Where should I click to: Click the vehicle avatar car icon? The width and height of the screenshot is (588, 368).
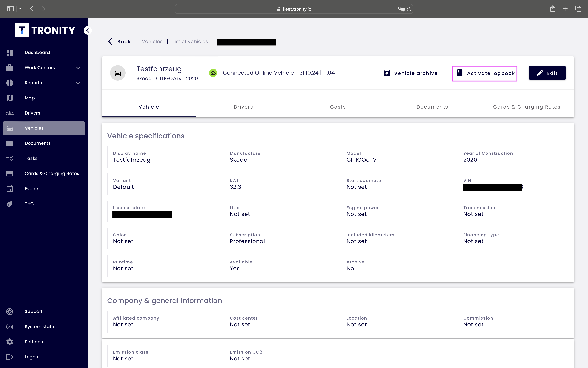[x=118, y=73]
